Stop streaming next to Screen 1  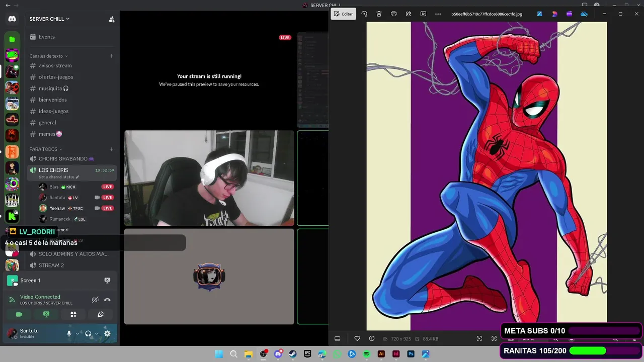[107, 280]
